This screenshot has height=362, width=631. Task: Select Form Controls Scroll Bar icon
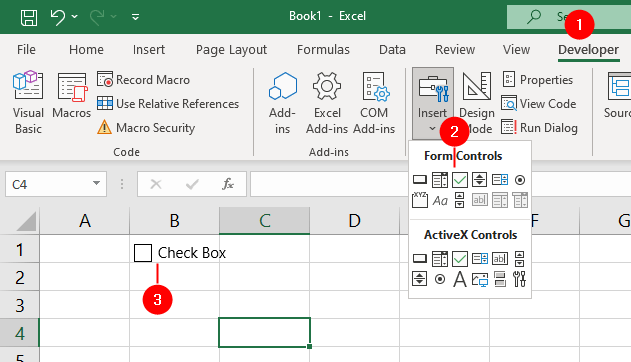point(459,200)
